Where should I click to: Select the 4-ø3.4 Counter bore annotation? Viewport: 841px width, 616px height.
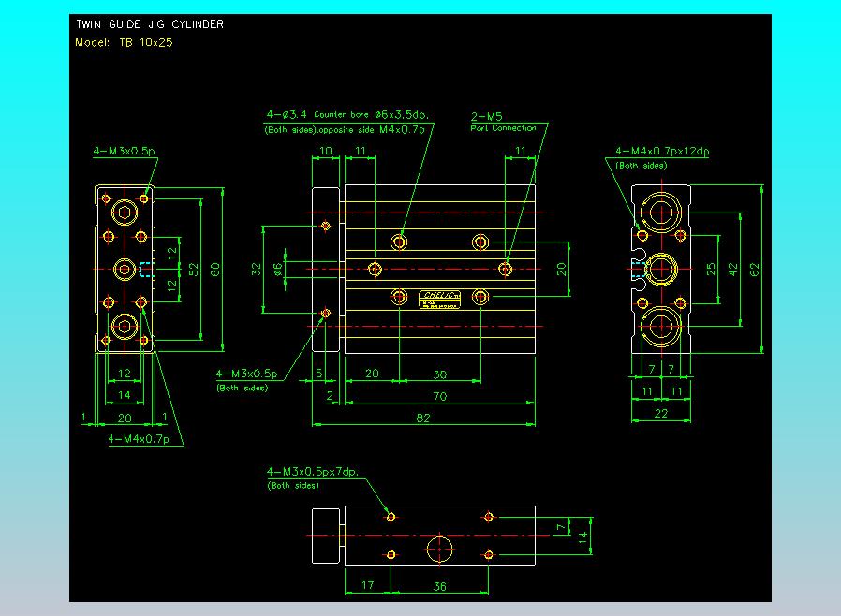point(347,115)
